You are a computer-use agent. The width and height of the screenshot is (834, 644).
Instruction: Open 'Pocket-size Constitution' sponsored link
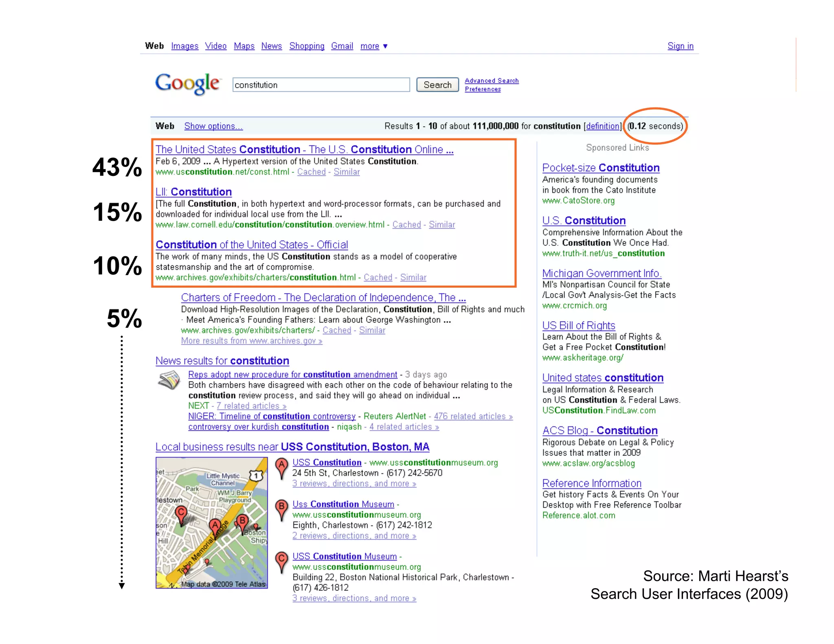pos(601,168)
